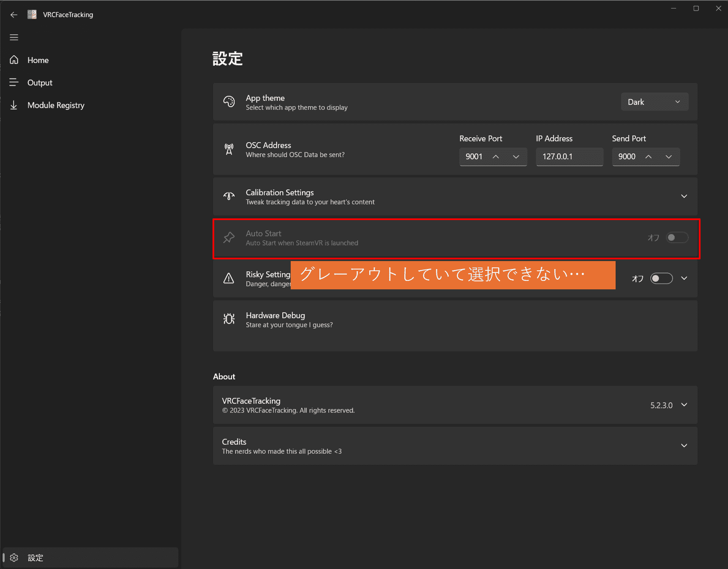728x569 pixels.
Task: Expand the Calibration Settings section
Action: click(684, 196)
